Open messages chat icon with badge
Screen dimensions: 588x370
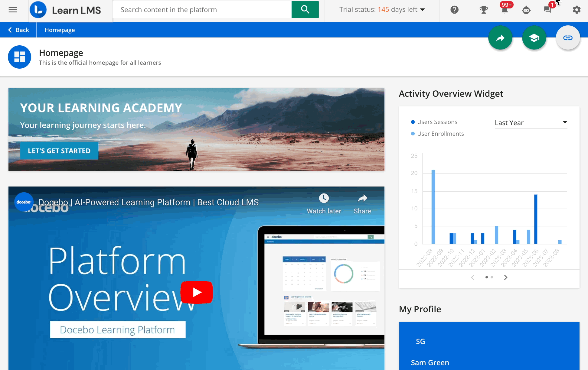[547, 10]
